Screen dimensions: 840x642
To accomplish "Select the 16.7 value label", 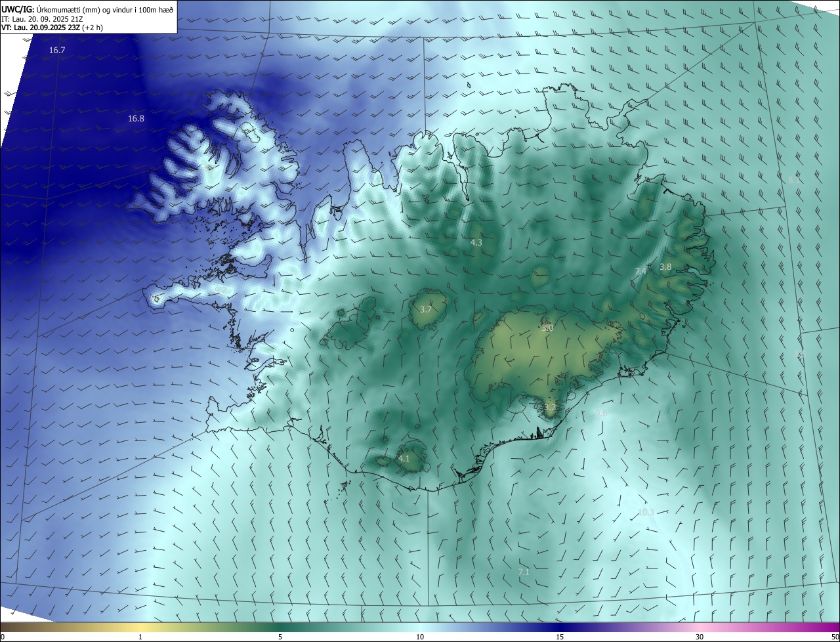I will click(x=57, y=51).
